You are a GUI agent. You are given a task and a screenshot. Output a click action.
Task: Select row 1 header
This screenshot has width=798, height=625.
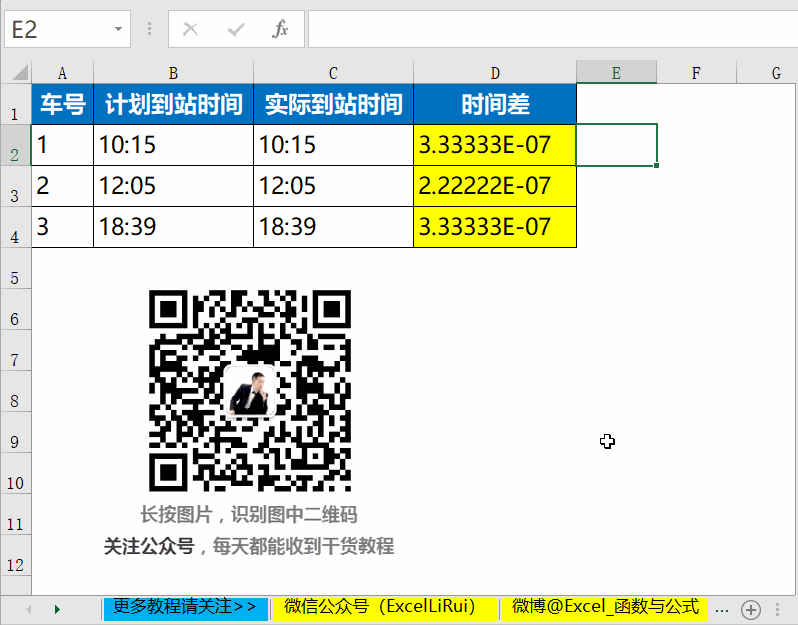(15, 104)
